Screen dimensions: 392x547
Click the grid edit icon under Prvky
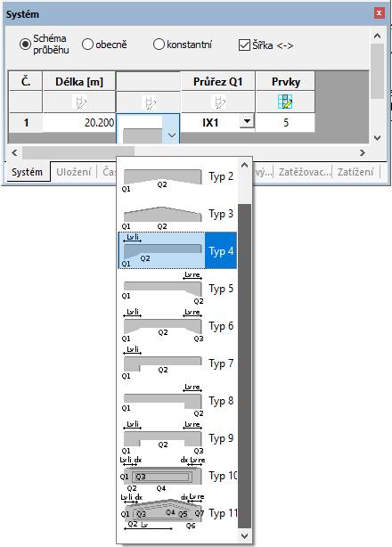point(285,102)
